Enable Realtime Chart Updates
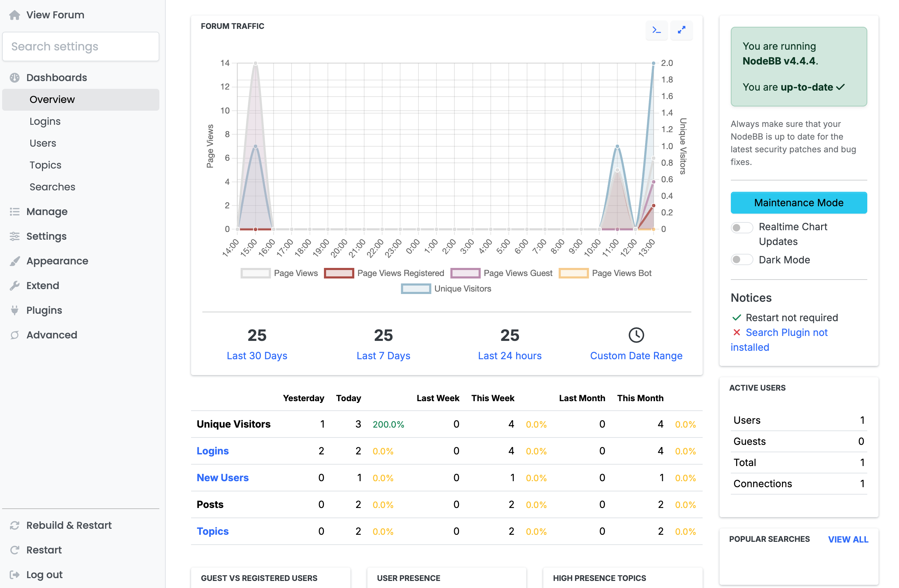The image size is (899, 588). [x=741, y=227]
